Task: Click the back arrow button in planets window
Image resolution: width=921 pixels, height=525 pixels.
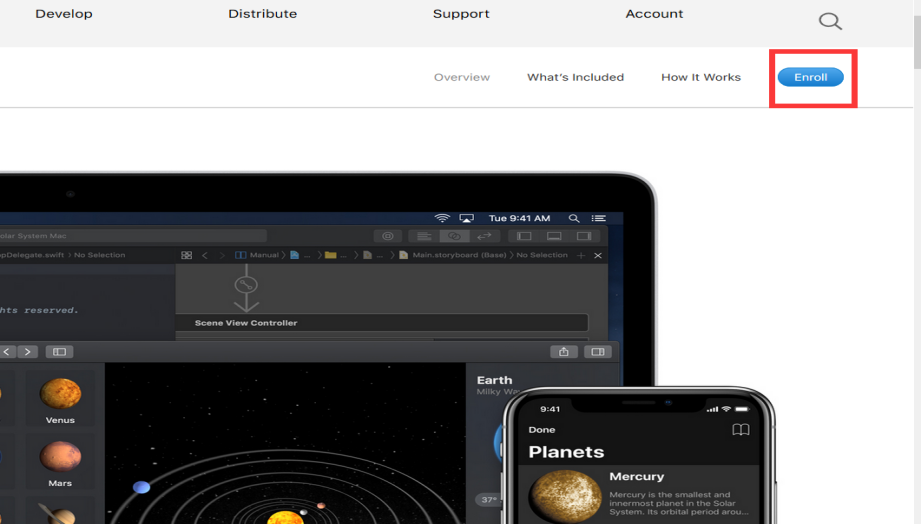Action: coord(7,352)
